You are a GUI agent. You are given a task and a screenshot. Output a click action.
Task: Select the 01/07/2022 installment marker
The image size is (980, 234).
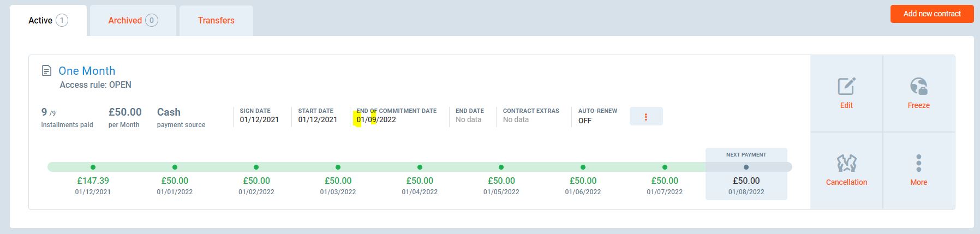tap(665, 167)
